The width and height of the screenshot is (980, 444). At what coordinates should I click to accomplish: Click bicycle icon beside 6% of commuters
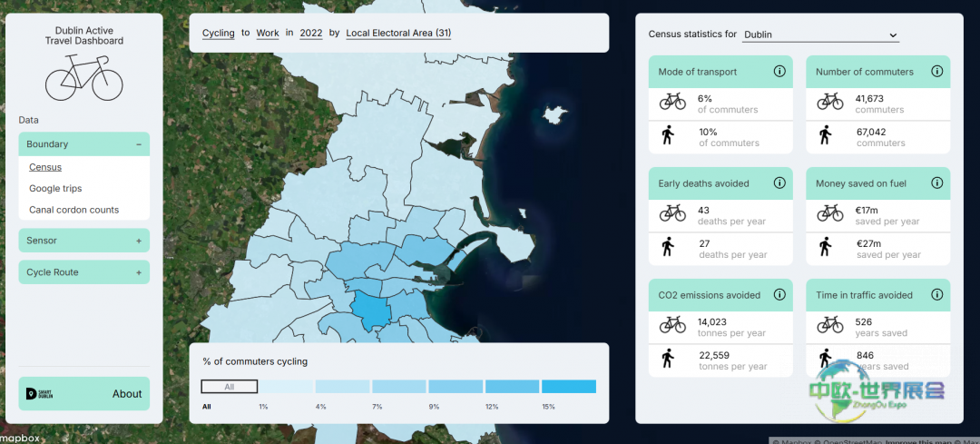pyautogui.click(x=672, y=103)
